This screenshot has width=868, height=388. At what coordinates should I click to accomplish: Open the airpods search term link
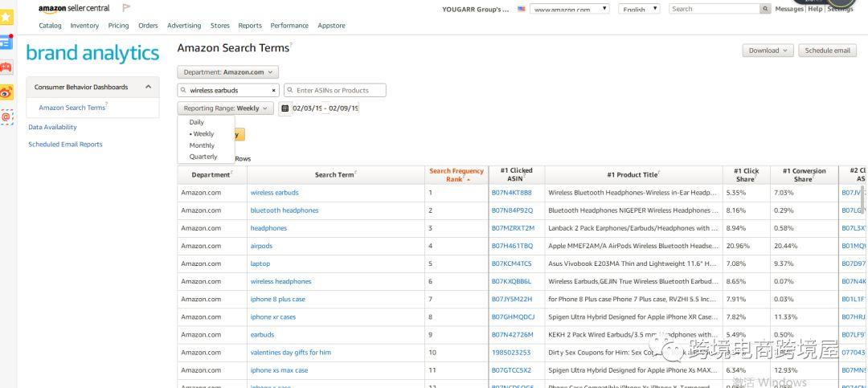[x=261, y=246]
